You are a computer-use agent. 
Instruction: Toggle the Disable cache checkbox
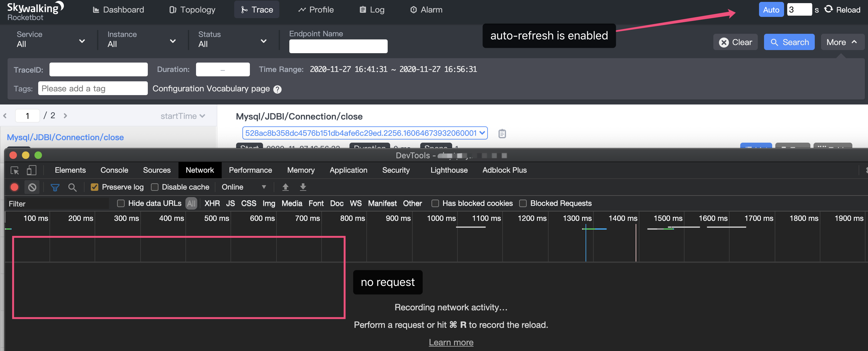point(155,187)
